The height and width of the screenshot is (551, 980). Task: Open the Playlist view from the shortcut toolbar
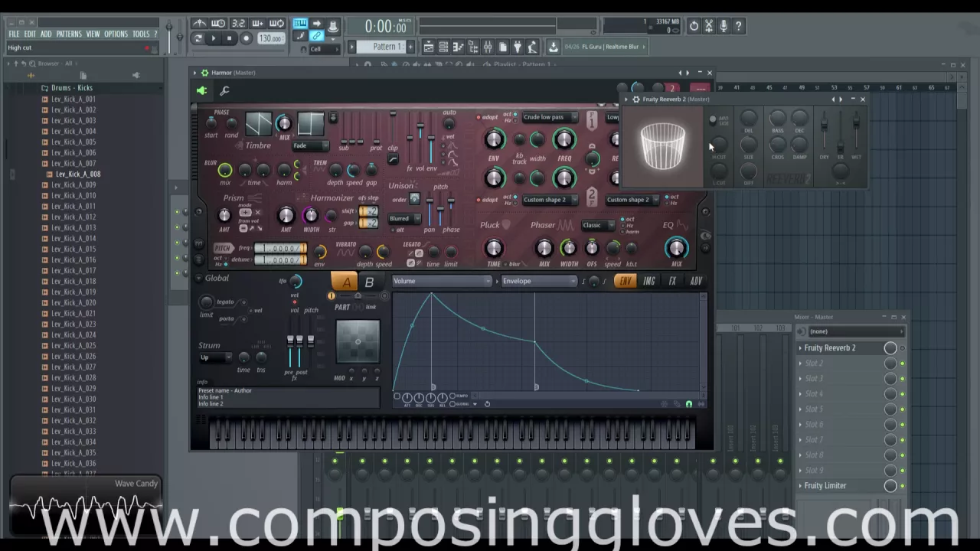(x=429, y=47)
